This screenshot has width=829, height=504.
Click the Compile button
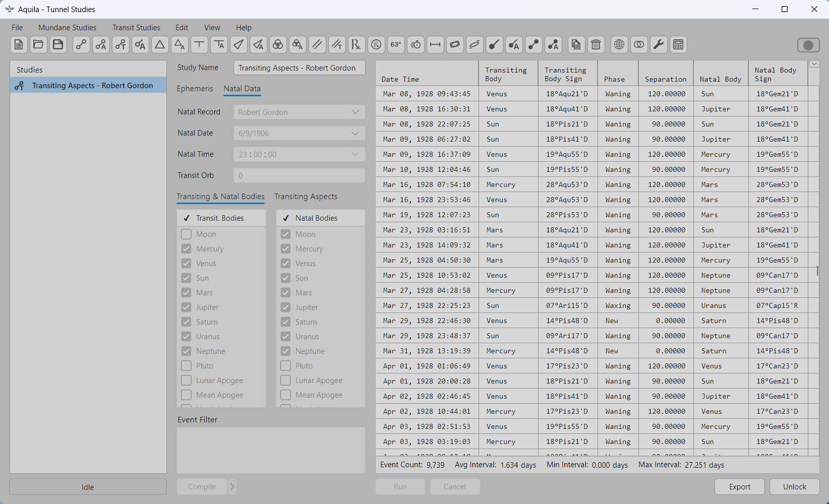tap(202, 487)
